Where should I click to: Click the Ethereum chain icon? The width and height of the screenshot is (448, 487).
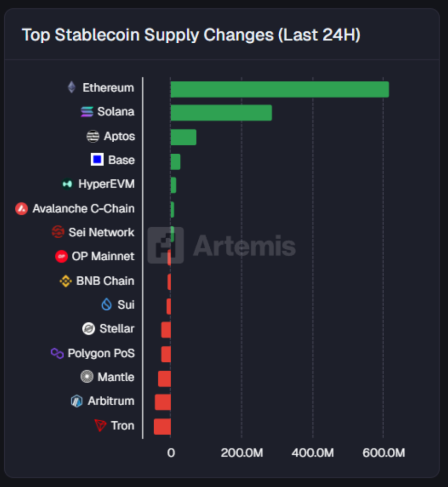click(x=71, y=88)
